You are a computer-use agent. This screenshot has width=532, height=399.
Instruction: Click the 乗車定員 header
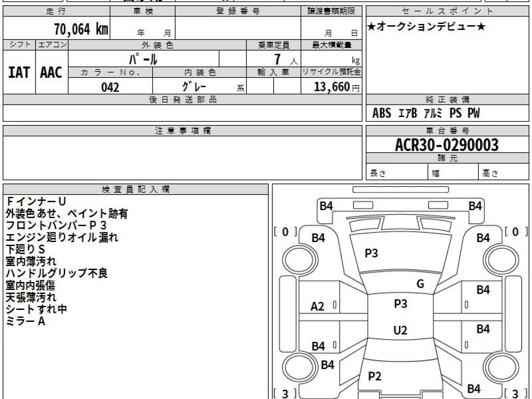(x=274, y=45)
